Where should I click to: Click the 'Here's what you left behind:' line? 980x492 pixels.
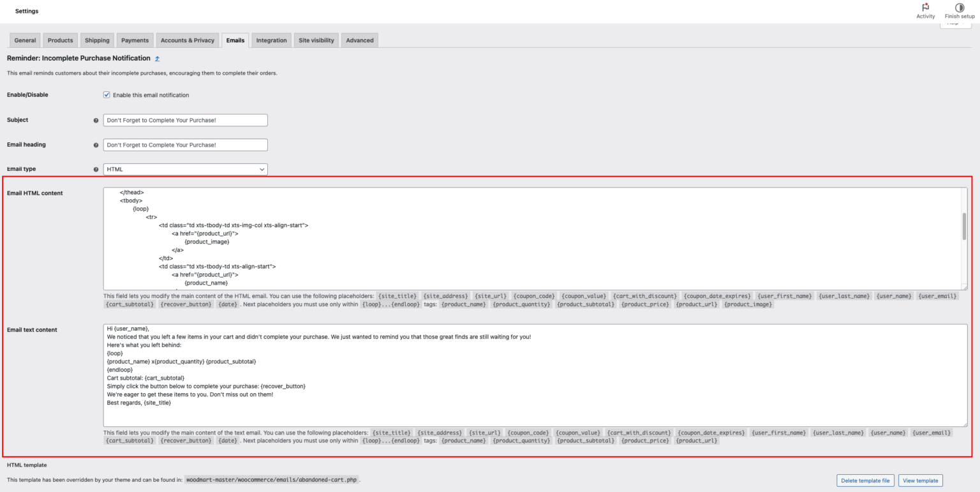click(x=144, y=345)
